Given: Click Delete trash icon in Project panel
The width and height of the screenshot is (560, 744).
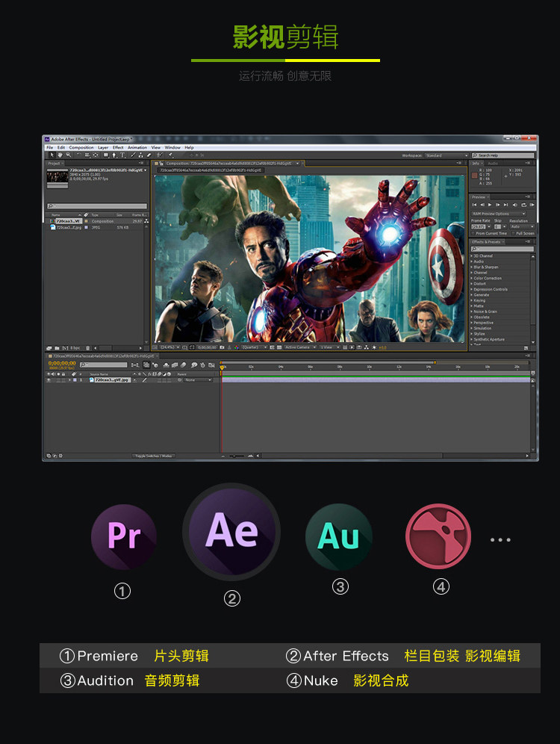Looking at the screenshot, I should coord(87,348).
